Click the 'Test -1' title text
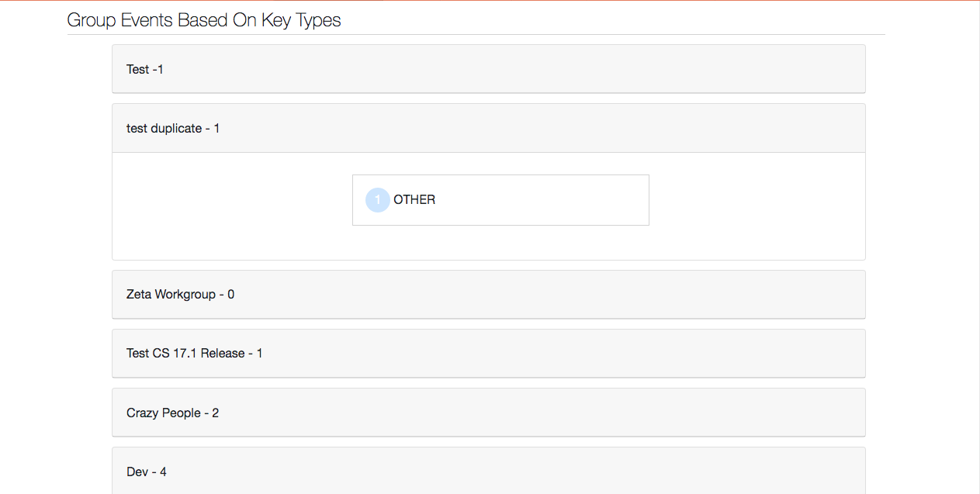Viewport: 980px width, 494px height. tap(145, 70)
